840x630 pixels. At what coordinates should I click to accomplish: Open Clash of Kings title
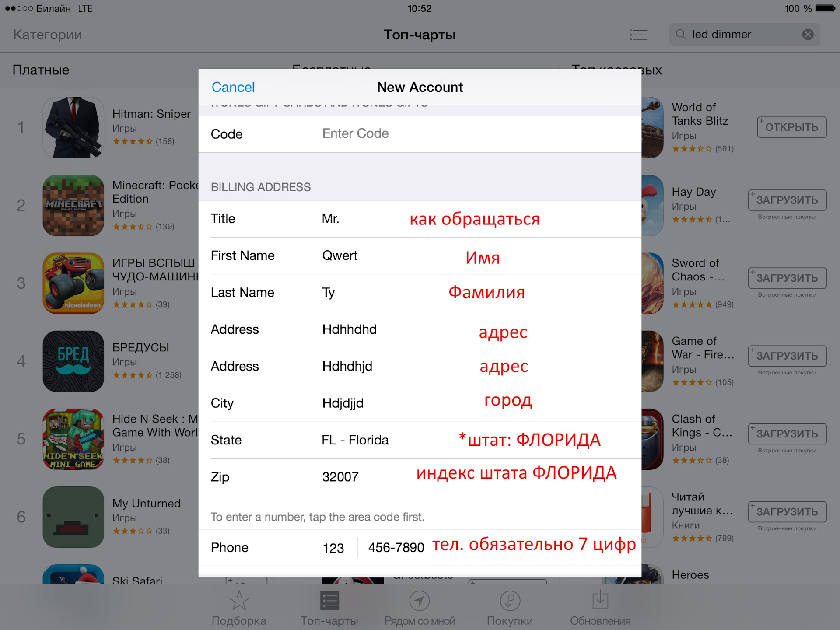pyautogui.click(x=702, y=425)
